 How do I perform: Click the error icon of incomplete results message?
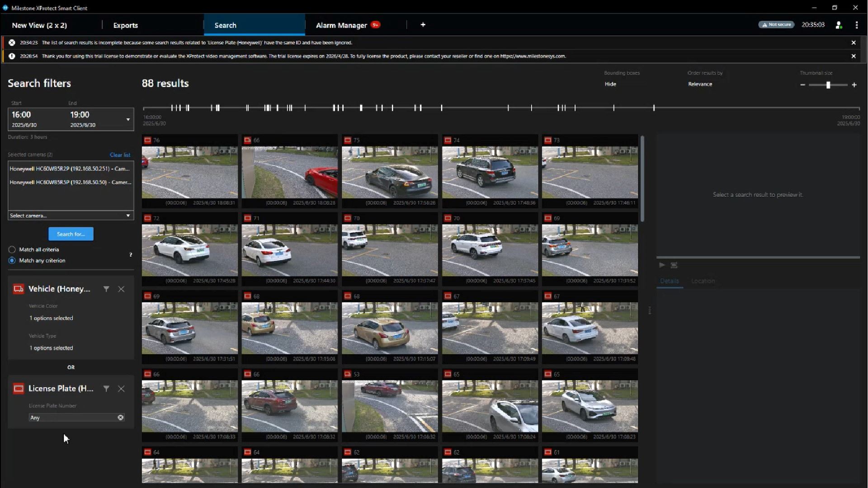12,42
